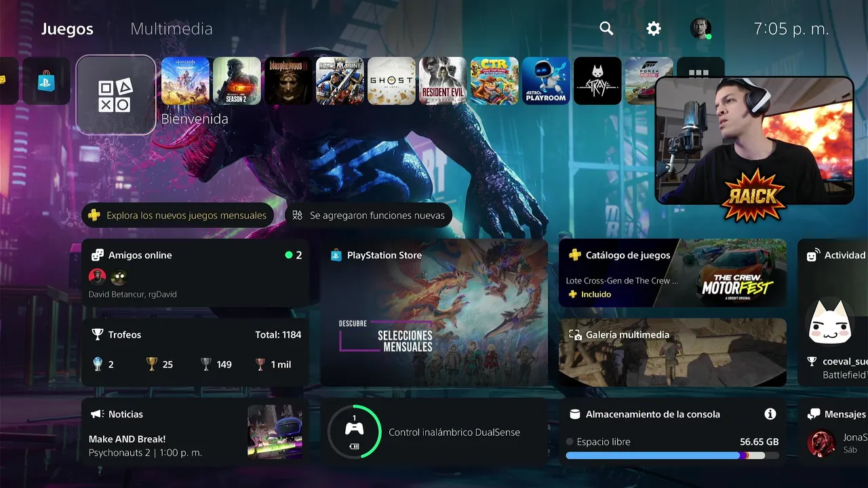Launch the Stray game tile
Image resolution: width=868 pixels, height=488 pixels.
[597, 81]
